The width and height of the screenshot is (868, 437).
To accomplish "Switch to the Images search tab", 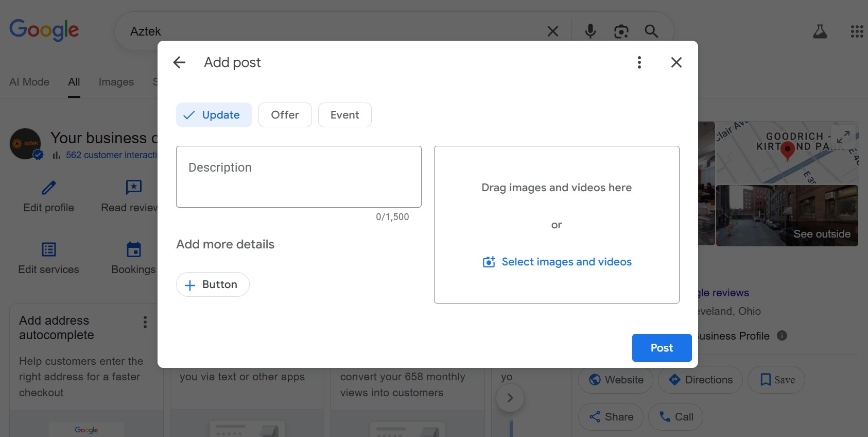I will (x=116, y=82).
